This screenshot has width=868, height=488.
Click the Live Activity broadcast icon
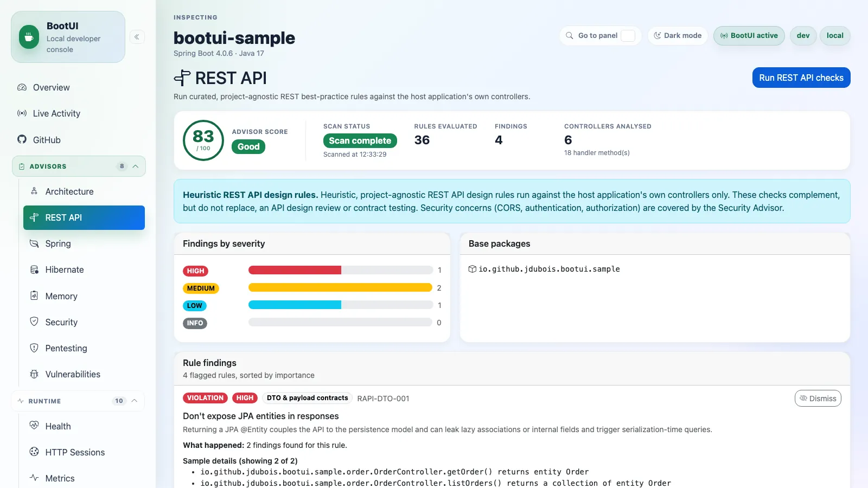[x=22, y=113]
